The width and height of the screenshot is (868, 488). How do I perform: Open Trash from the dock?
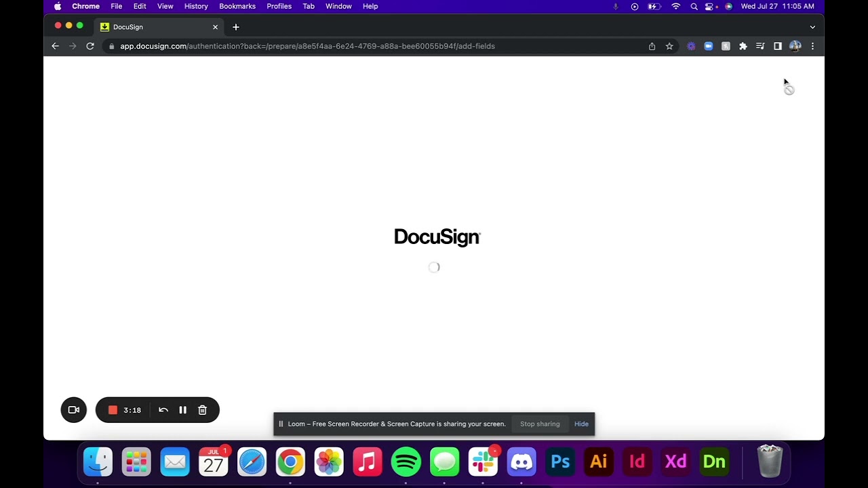pos(770,462)
